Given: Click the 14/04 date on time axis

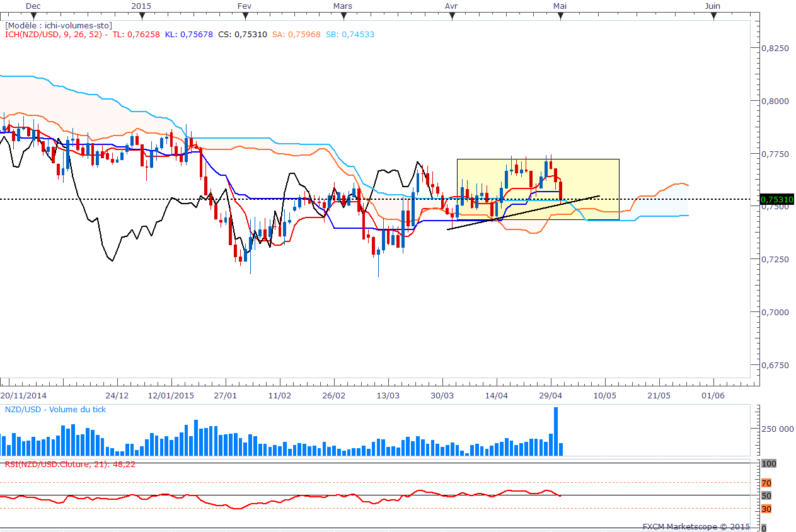Looking at the screenshot, I should click(x=497, y=395).
